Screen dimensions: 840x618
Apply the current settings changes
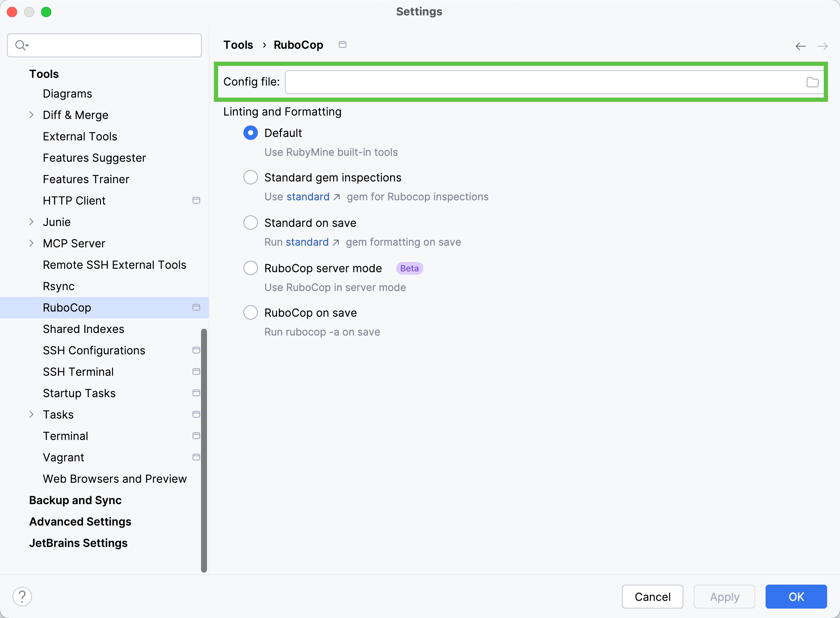(x=724, y=596)
